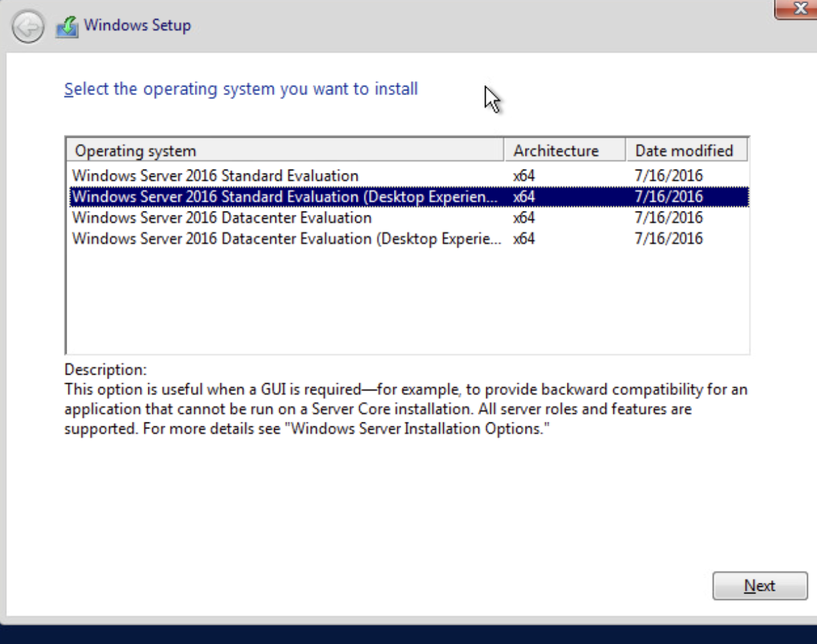This screenshot has width=817, height=644.
Task: Click the 'Select the operating system' heading
Action: click(241, 89)
